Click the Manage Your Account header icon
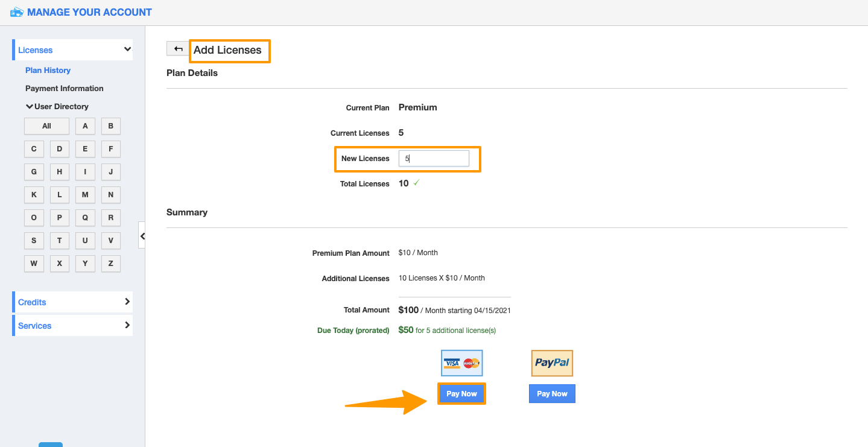Screen dimensions: 868x447 17,12
